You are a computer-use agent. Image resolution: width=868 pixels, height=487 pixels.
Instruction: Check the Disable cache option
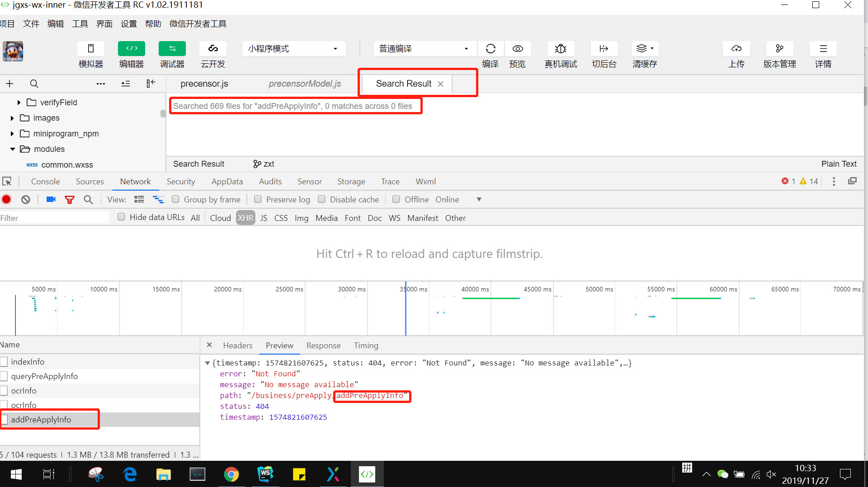(321, 199)
